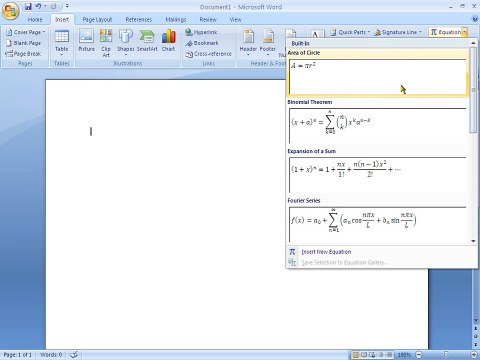480x360 pixels.
Task: Click the Words: 0 count
Action: pyautogui.click(x=51, y=355)
